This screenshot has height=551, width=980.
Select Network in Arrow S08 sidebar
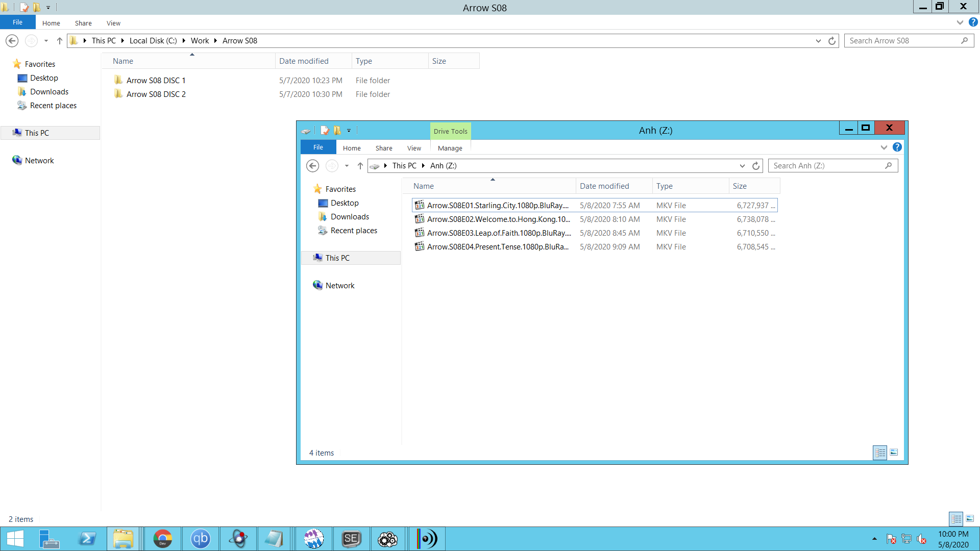click(39, 161)
